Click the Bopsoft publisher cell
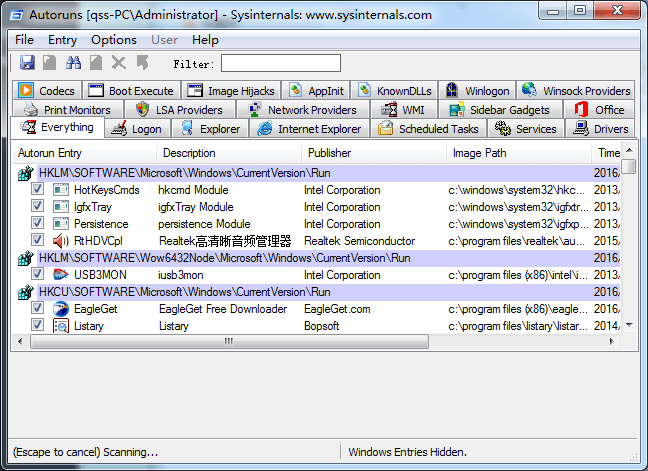Image resolution: width=648 pixels, height=471 pixels. 322,326
